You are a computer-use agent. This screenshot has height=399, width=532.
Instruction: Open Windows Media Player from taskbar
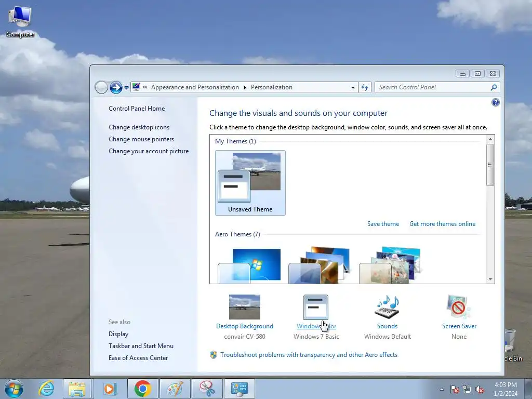pos(109,389)
